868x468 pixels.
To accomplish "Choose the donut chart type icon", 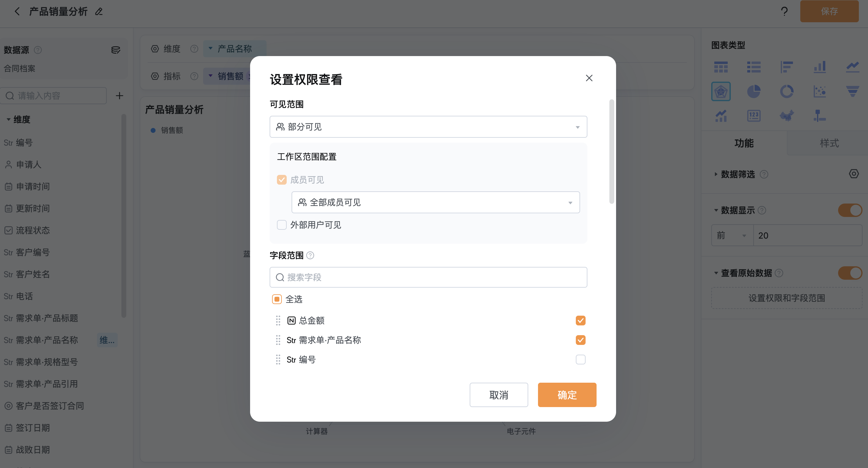I will [787, 91].
